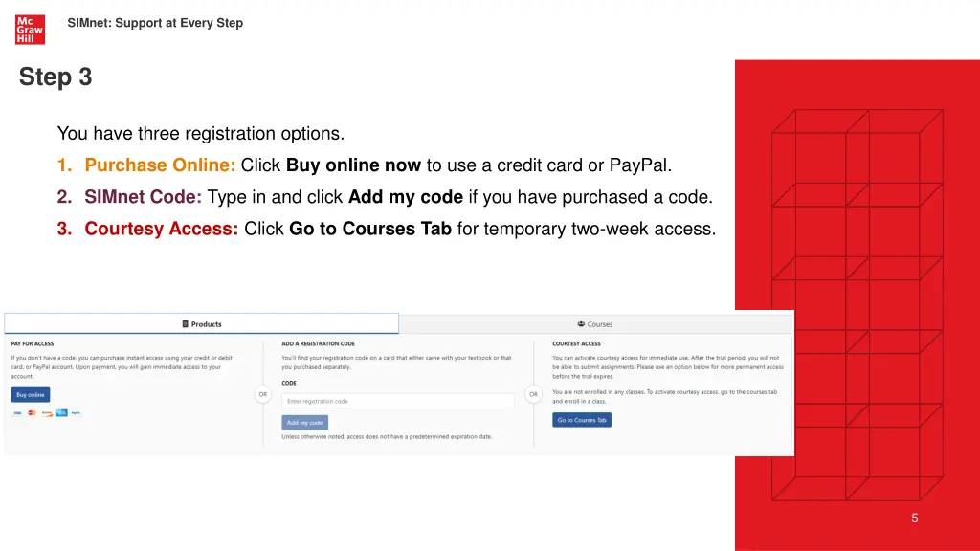Click the Visa card icon

tap(17, 413)
